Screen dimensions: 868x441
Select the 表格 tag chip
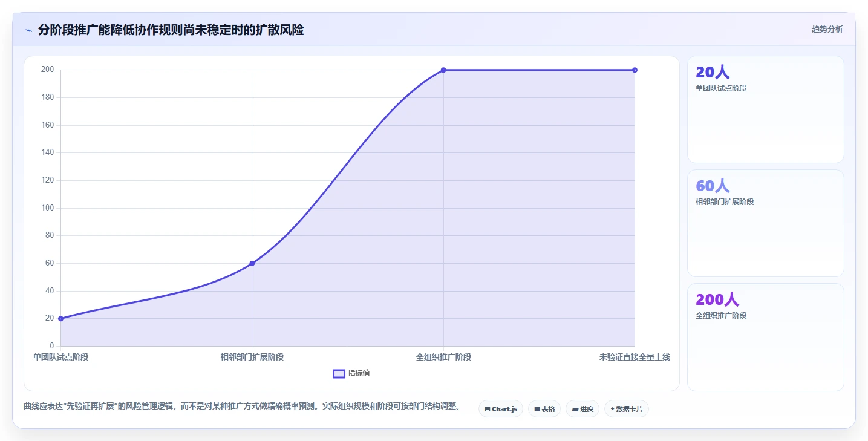(544, 409)
